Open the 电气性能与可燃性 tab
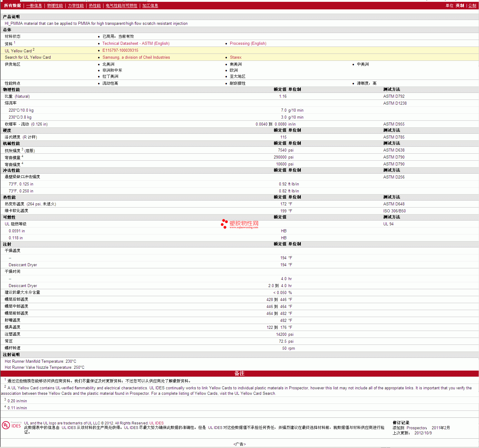 coord(121,5)
